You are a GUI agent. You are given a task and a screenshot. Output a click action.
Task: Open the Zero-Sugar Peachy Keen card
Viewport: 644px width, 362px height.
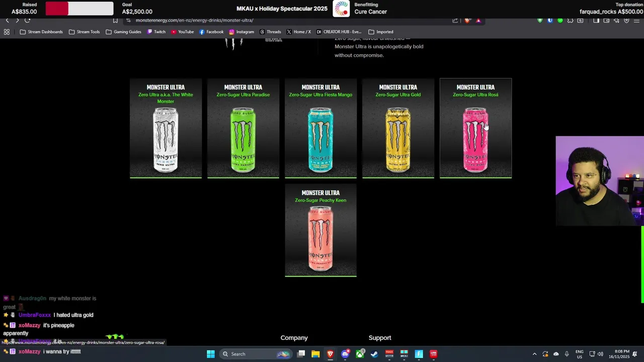pyautogui.click(x=320, y=230)
